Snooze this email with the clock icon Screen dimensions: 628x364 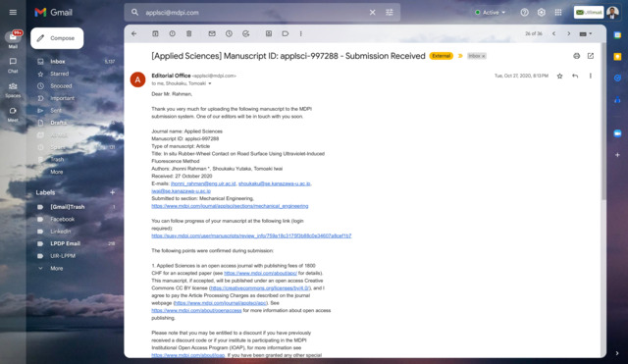(229, 34)
